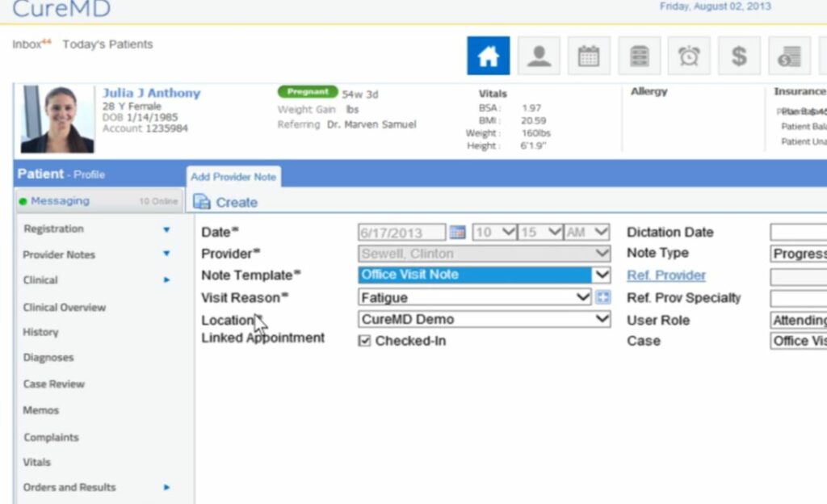Open Case Review in sidebar
The height and width of the screenshot is (504, 827).
pyautogui.click(x=54, y=384)
